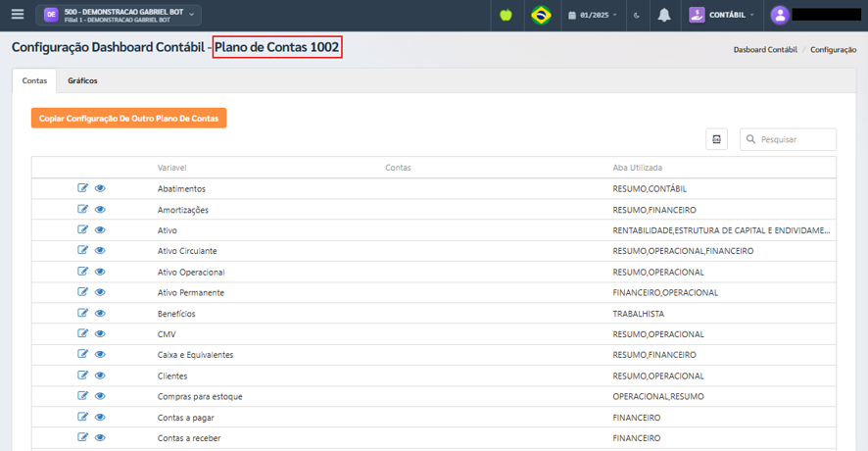Sort by the Variavel column header

pos(171,168)
